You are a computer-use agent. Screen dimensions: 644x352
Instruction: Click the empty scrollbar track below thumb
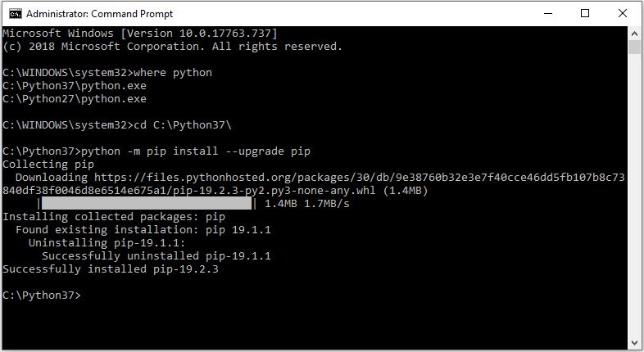(634, 195)
